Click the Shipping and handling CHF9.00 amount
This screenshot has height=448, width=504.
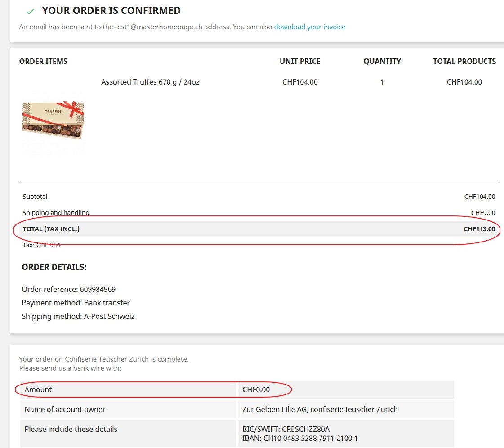[483, 213]
